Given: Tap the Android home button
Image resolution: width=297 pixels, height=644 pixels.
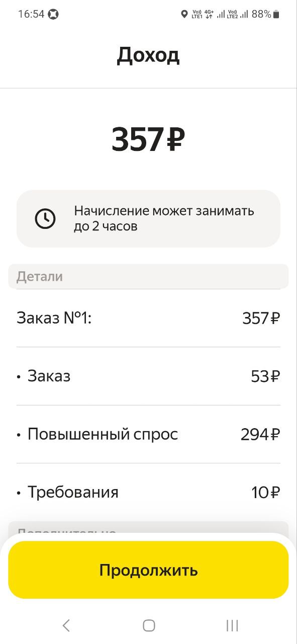Looking at the screenshot, I should (x=149, y=625).
